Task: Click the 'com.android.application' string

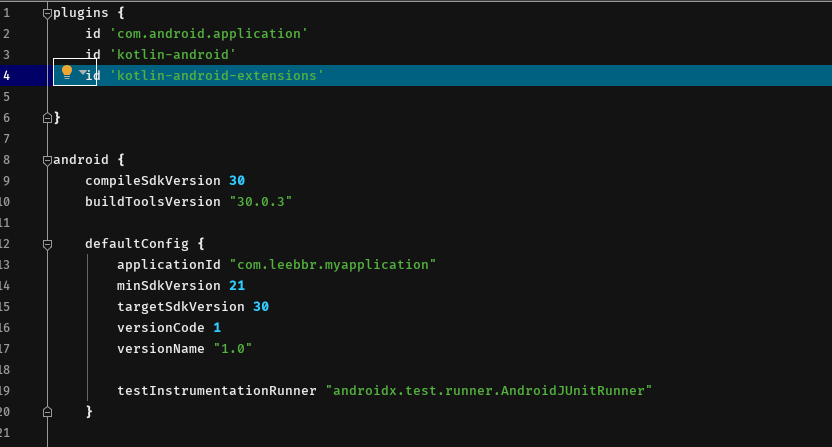Action: [x=209, y=33]
